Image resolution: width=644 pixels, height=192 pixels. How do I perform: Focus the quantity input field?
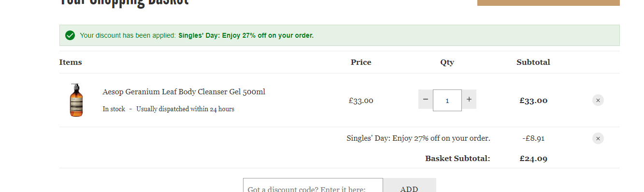coord(447,100)
